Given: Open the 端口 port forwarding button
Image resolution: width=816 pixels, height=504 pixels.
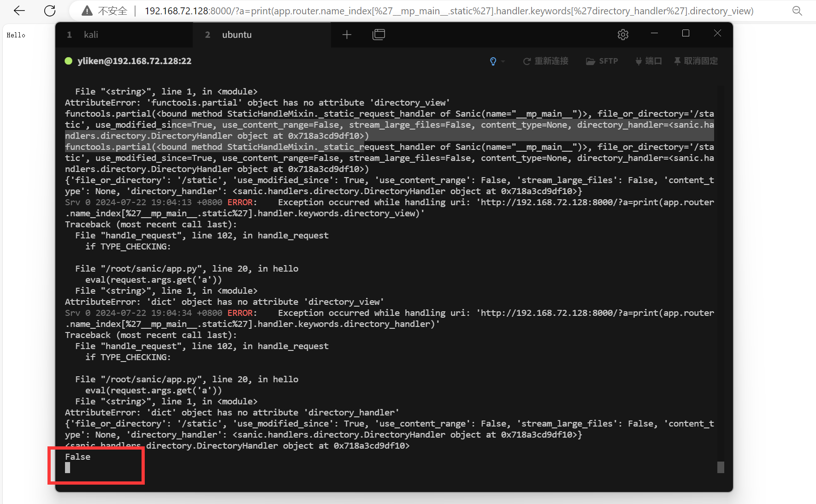Looking at the screenshot, I should pos(649,61).
